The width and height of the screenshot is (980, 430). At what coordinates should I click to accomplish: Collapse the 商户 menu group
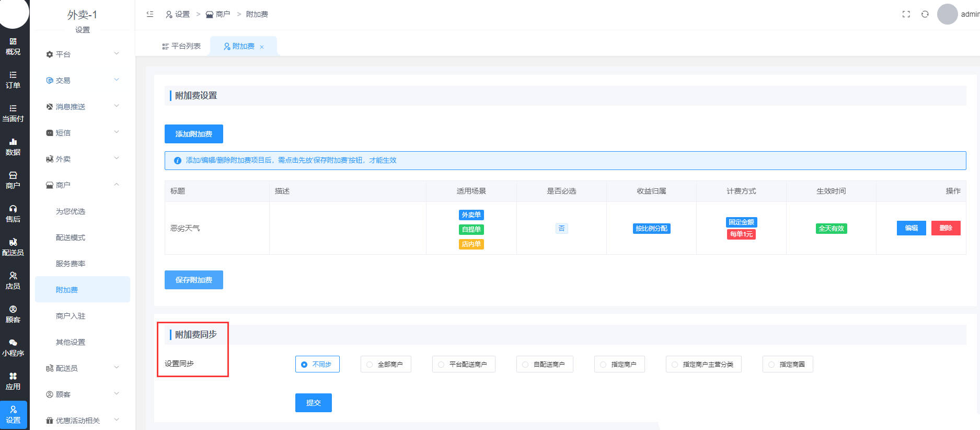[83, 185]
